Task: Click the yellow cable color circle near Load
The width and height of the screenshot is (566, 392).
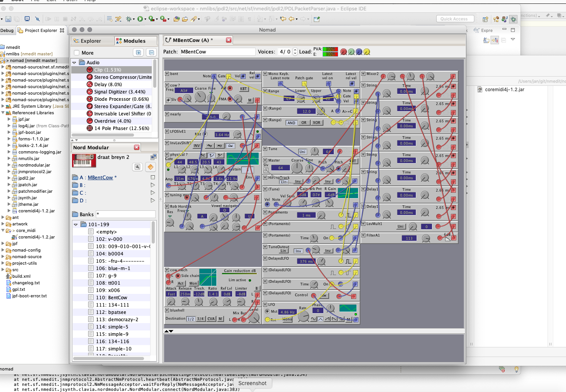Action: coord(367,52)
